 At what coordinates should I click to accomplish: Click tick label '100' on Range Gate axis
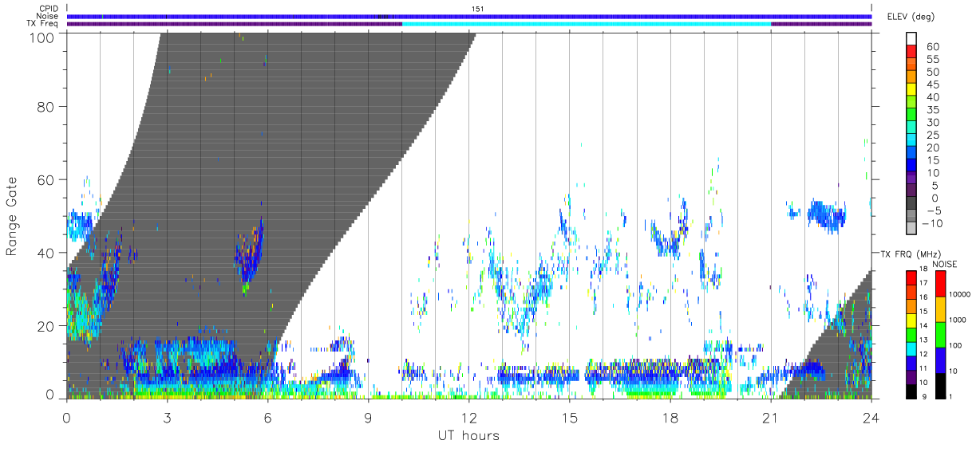coord(42,37)
